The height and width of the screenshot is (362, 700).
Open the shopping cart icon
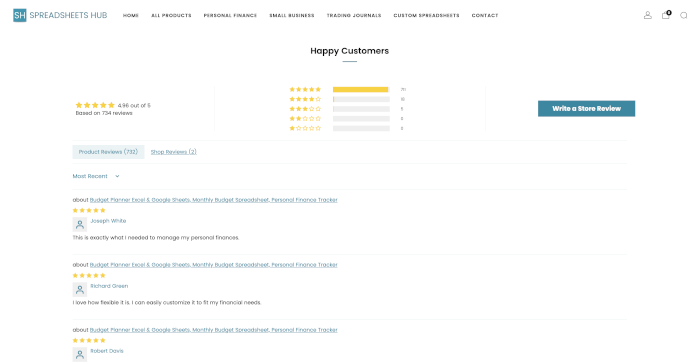coord(666,15)
